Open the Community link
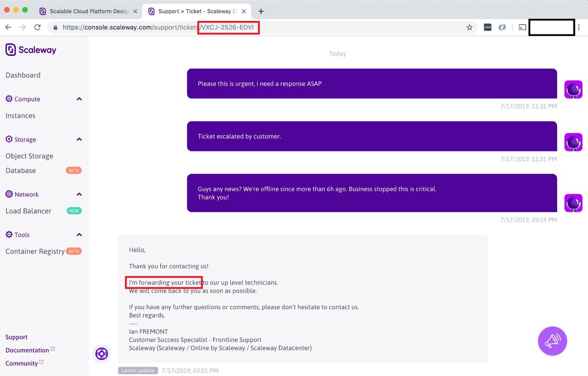Screen dimensions: 588x376 (22, 363)
